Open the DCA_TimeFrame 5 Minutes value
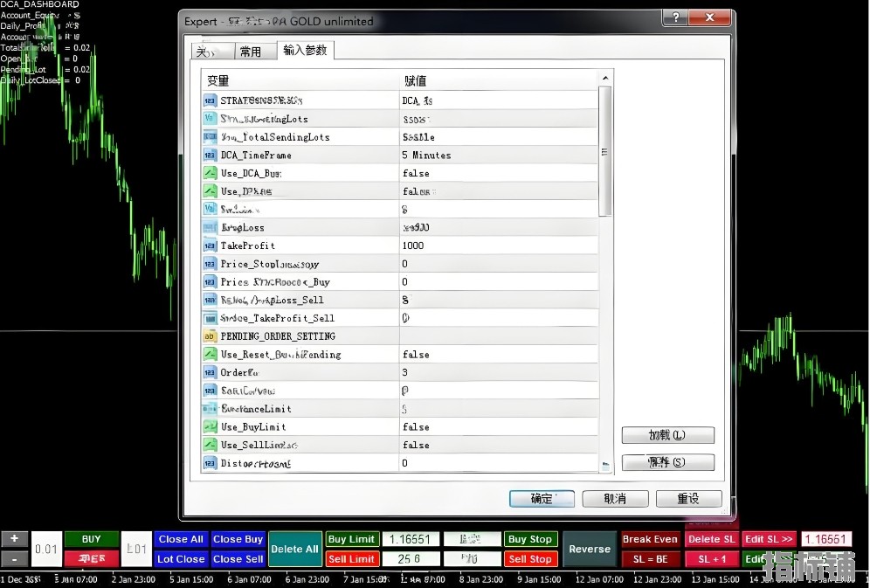The height and width of the screenshot is (588, 870). (426, 156)
